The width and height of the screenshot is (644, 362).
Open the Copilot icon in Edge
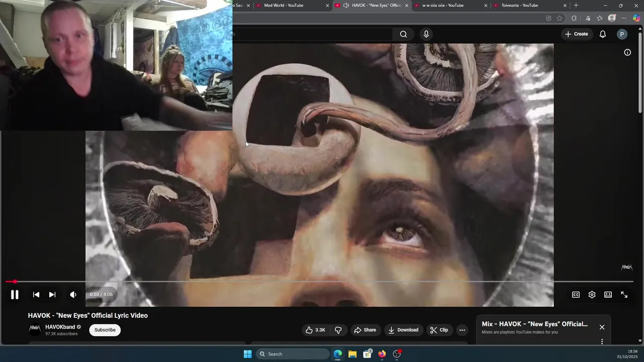coord(636,18)
